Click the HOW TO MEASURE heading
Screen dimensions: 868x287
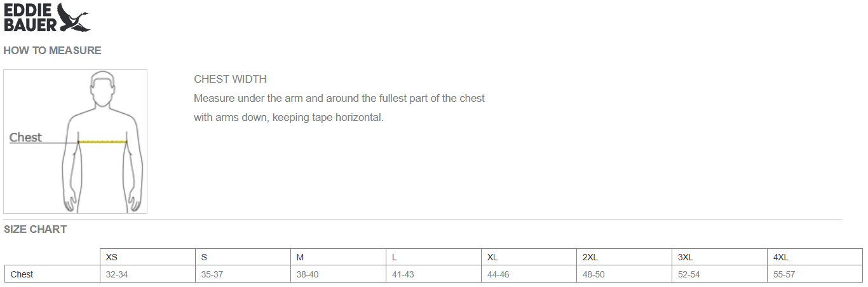(x=52, y=50)
